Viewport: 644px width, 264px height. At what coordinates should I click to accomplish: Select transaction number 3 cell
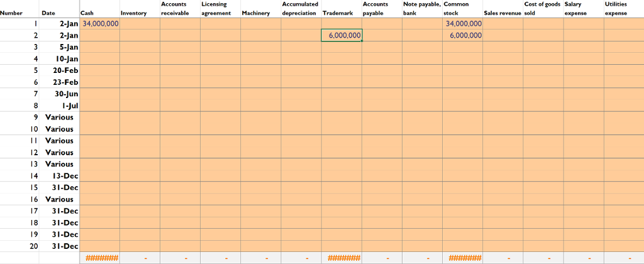(x=19, y=47)
